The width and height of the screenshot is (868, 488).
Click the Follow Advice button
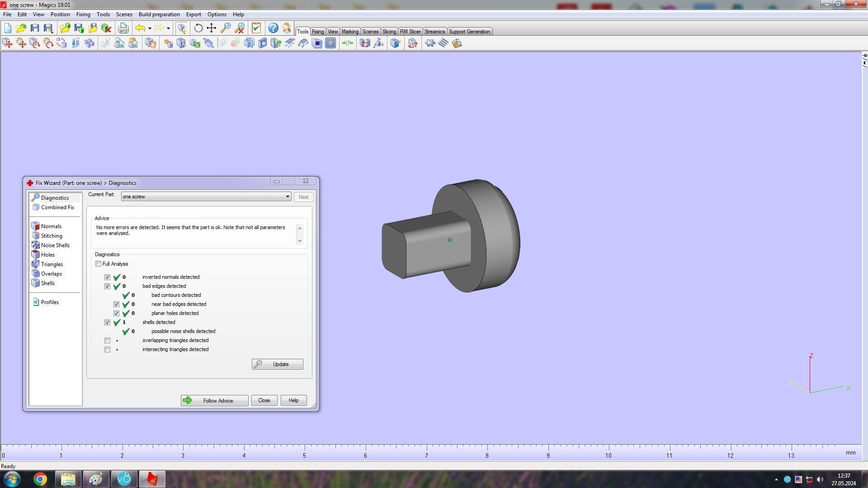click(x=214, y=400)
